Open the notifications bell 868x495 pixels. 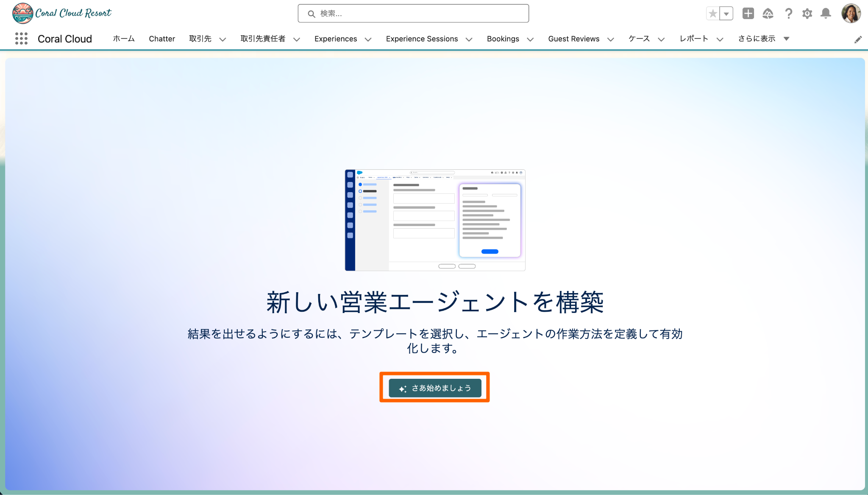(x=826, y=14)
